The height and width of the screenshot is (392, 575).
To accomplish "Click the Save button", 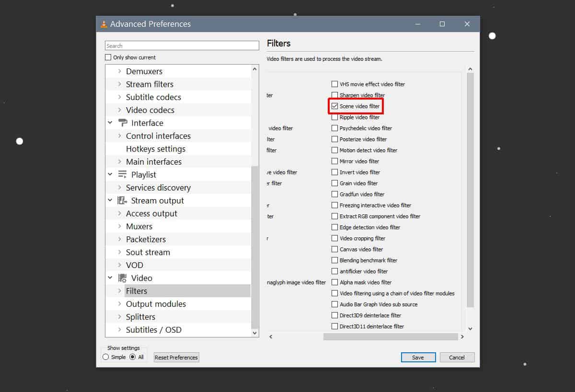I will point(418,357).
